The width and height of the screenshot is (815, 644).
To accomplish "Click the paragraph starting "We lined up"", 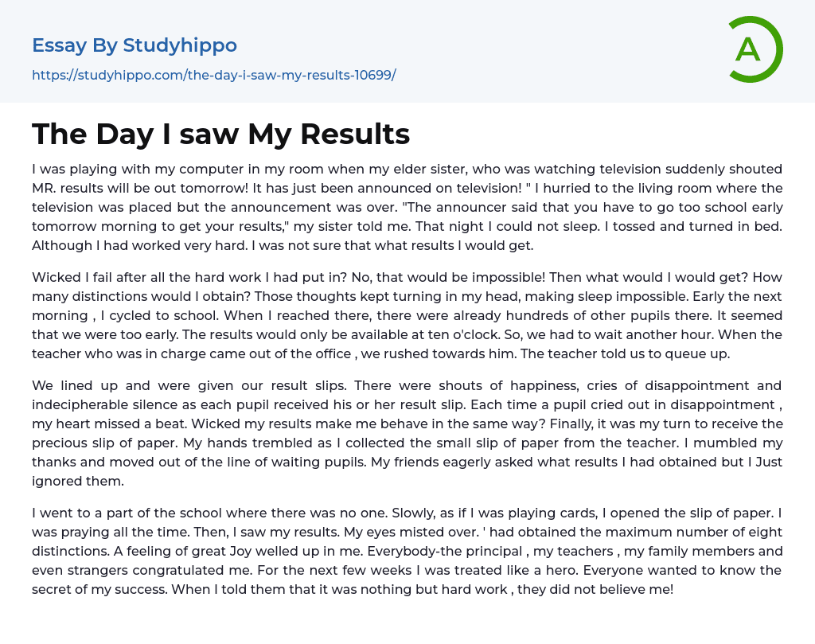I will click(407, 434).
